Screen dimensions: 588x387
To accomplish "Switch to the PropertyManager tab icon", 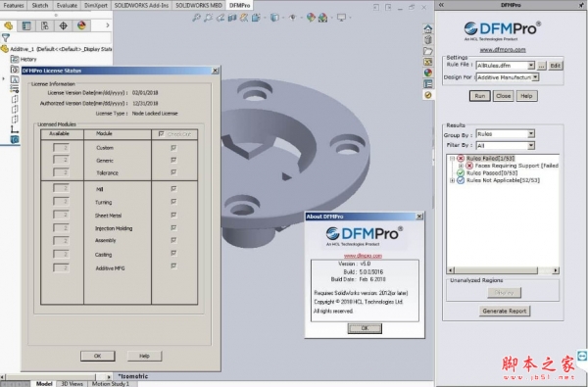I will coord(26,25).
